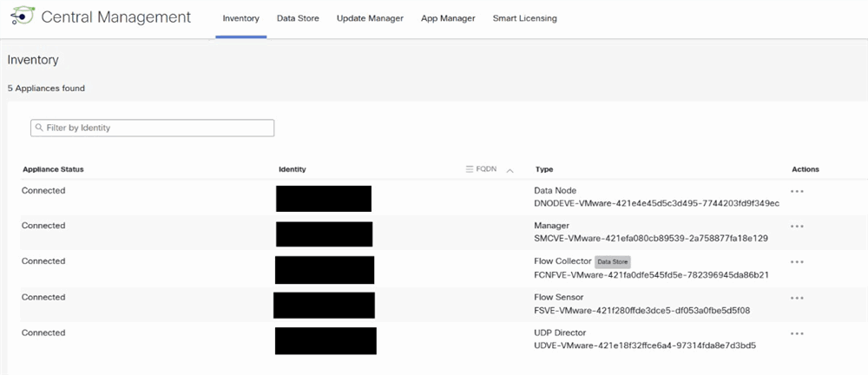The width and height of the screenshot is (868, 375).
Task: Open actions menu for Flow Collector row
Action: (797, 261)
